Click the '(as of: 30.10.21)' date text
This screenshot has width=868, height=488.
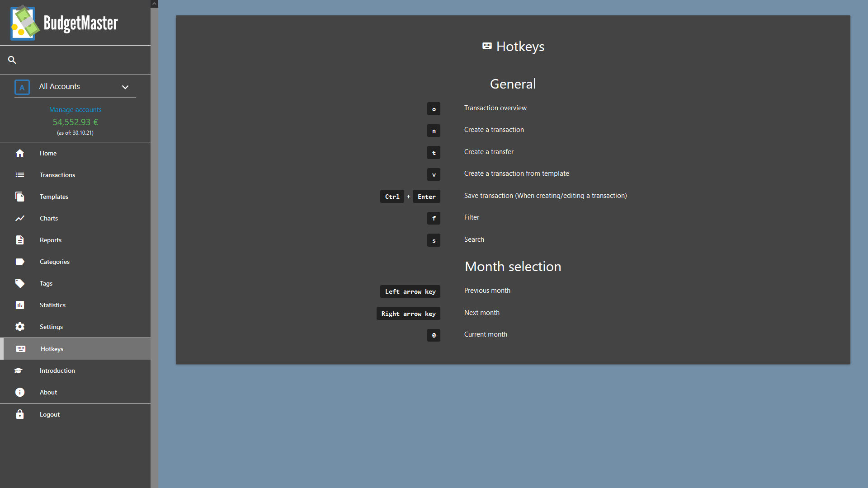point(75,133)
